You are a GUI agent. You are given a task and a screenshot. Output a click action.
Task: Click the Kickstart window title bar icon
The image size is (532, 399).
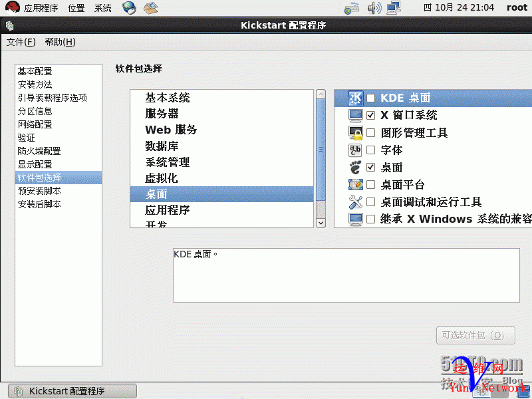(10, 25)
